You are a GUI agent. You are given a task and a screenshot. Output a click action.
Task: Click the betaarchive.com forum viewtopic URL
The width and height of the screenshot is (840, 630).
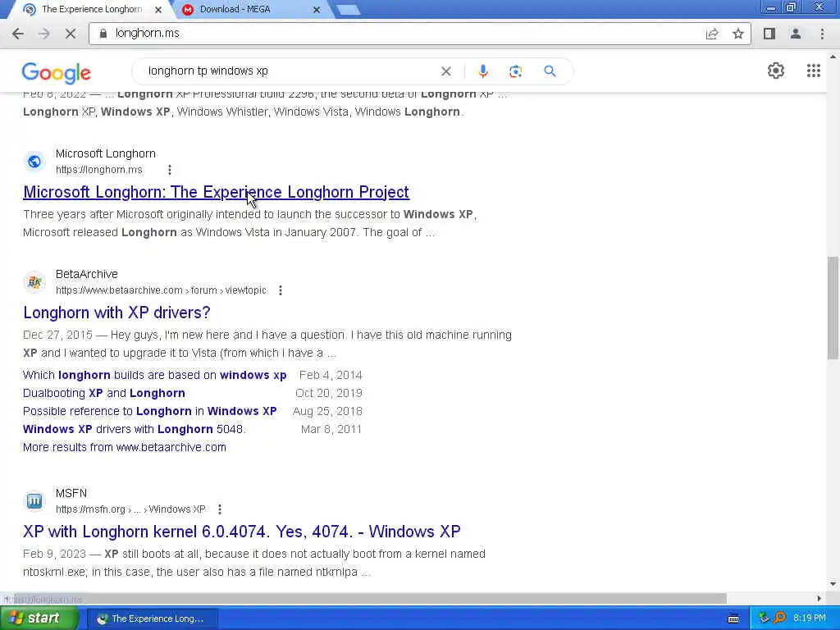[161, 290]
